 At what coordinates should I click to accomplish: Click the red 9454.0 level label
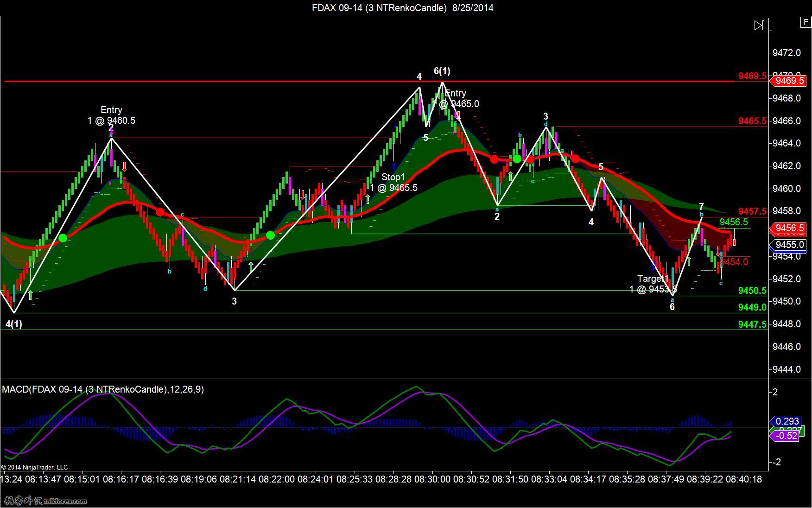734,262
